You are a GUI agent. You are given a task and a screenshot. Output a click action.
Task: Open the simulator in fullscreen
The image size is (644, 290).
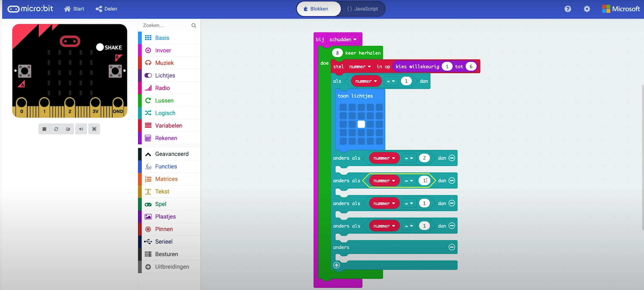(x=94, y=129)
